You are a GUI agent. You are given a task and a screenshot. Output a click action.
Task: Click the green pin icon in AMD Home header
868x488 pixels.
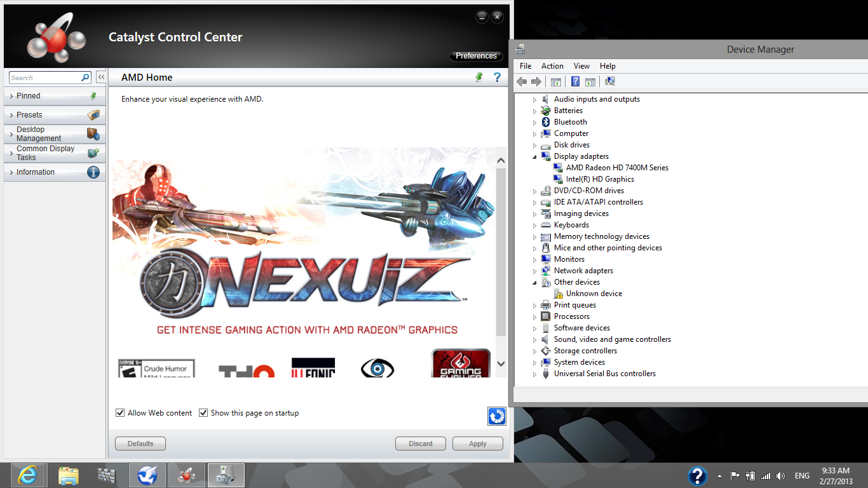pos(479,78)
